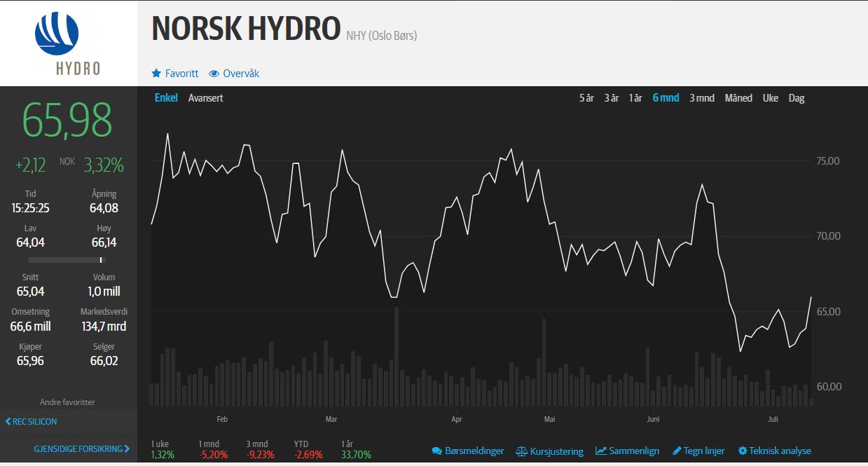Viewport: 868px width, 466px height.
Task: Open the Børsmeldinger link text
Action: (x=474, y=451)
